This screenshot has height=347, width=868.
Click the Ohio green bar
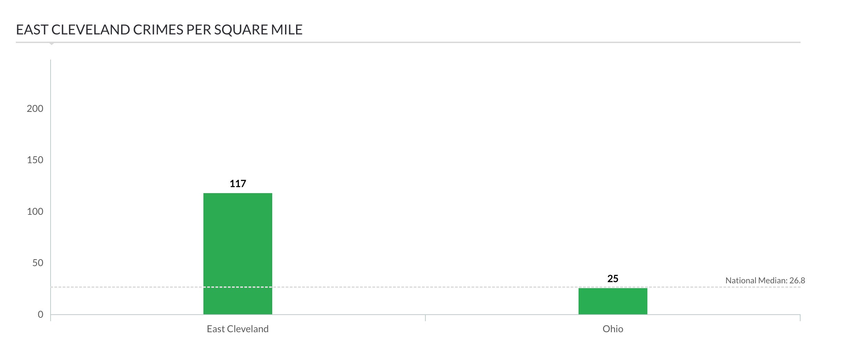tap(613, 302)
